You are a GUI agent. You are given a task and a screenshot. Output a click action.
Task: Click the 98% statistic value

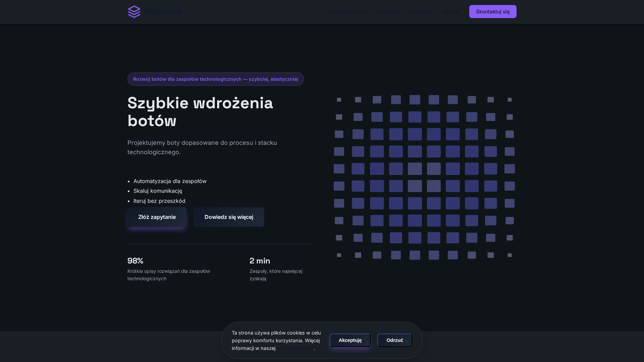pos(135,261)
